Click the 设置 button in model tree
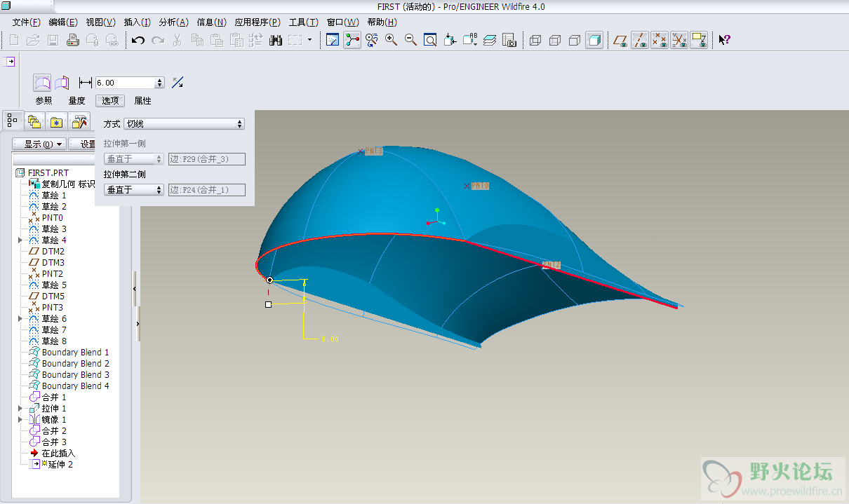Screen dimensions: 849x504 point(83,144)
